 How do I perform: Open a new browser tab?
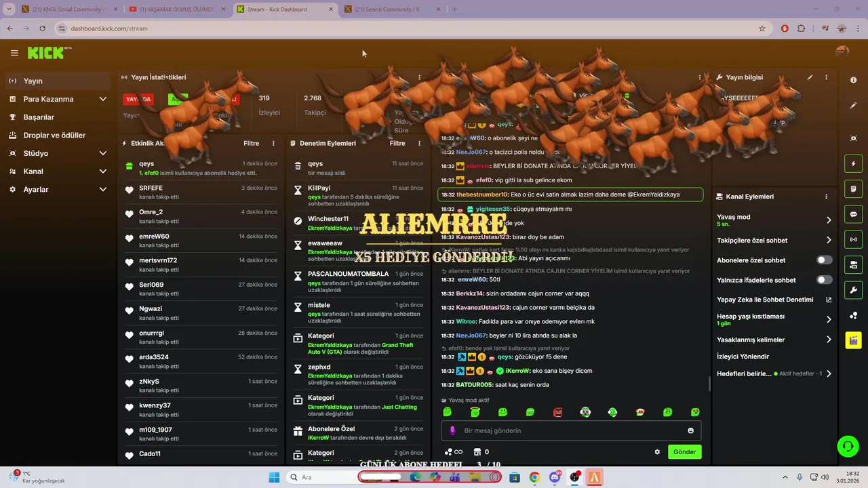pyautogui.click(x=454, y=9)
